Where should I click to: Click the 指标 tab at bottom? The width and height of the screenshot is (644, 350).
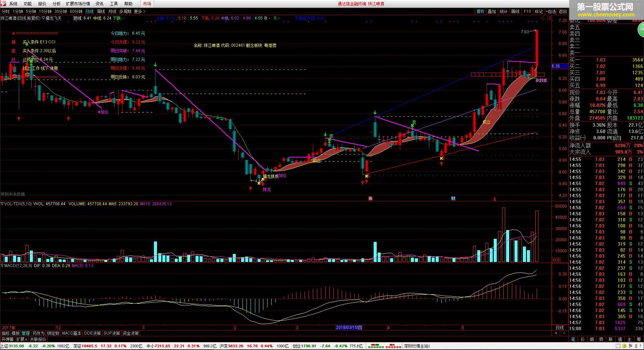[6, 333]
